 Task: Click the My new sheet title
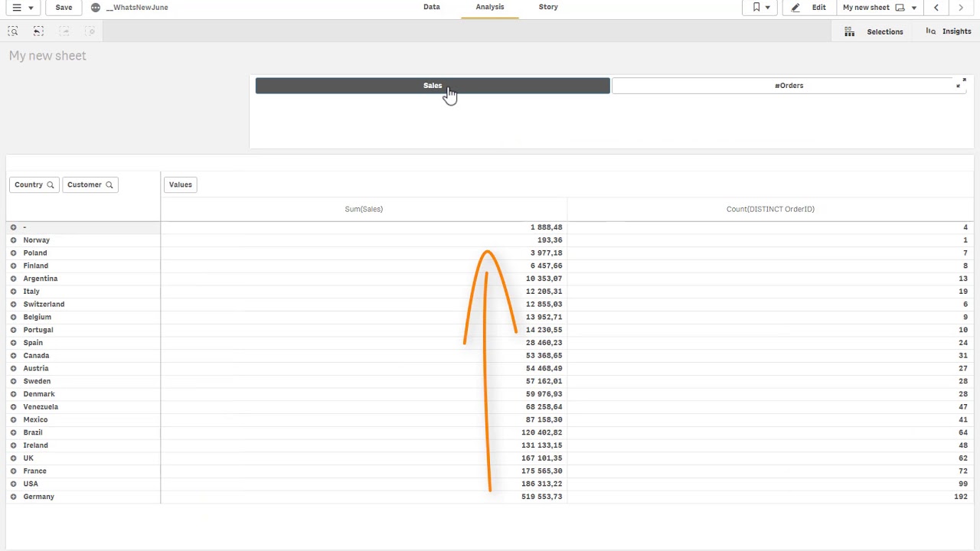(x=47, y=56)
